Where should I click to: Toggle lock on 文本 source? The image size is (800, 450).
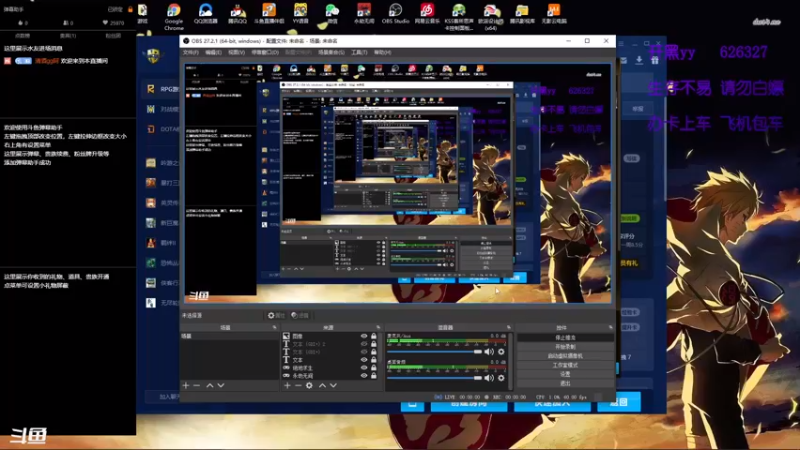pyautogui.click(x=374, y=360)
